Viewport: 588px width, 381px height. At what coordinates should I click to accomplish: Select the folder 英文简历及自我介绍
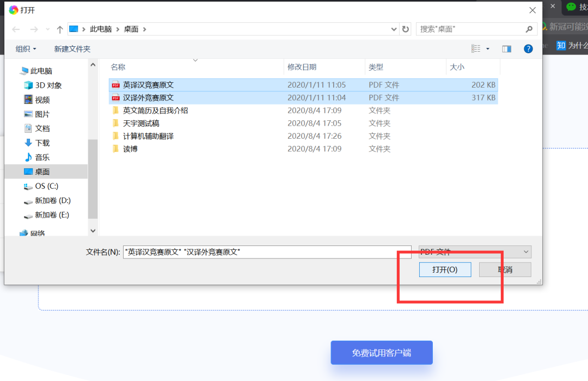click(x=155, y=110)
